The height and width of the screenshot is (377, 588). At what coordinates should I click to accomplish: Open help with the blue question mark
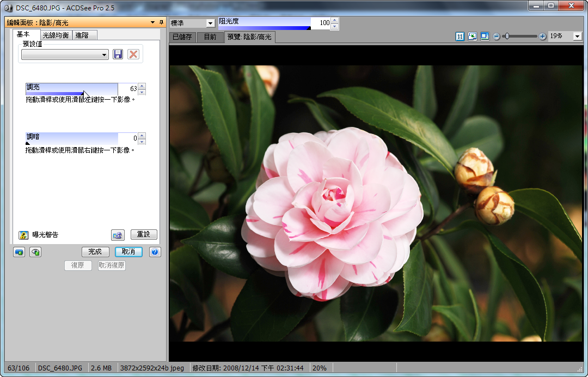tap(155, 252)
